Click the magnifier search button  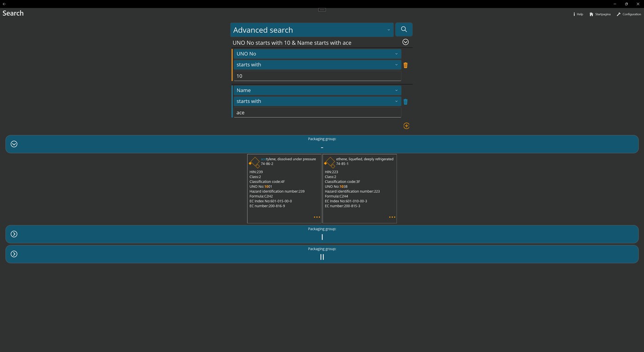tap(404, 29)
